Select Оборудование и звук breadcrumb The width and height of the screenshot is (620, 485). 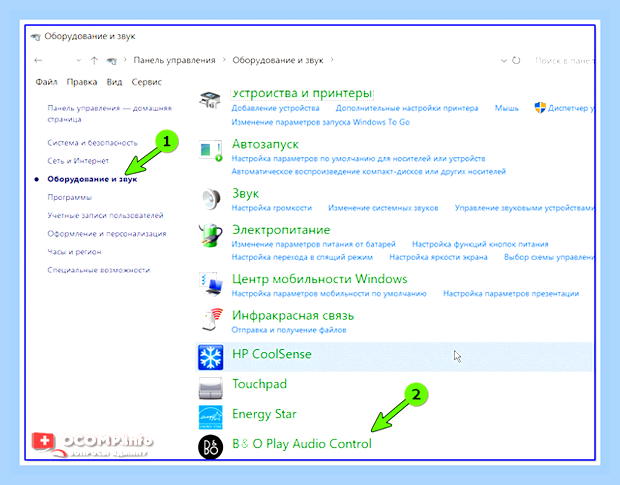click(278, 60)
